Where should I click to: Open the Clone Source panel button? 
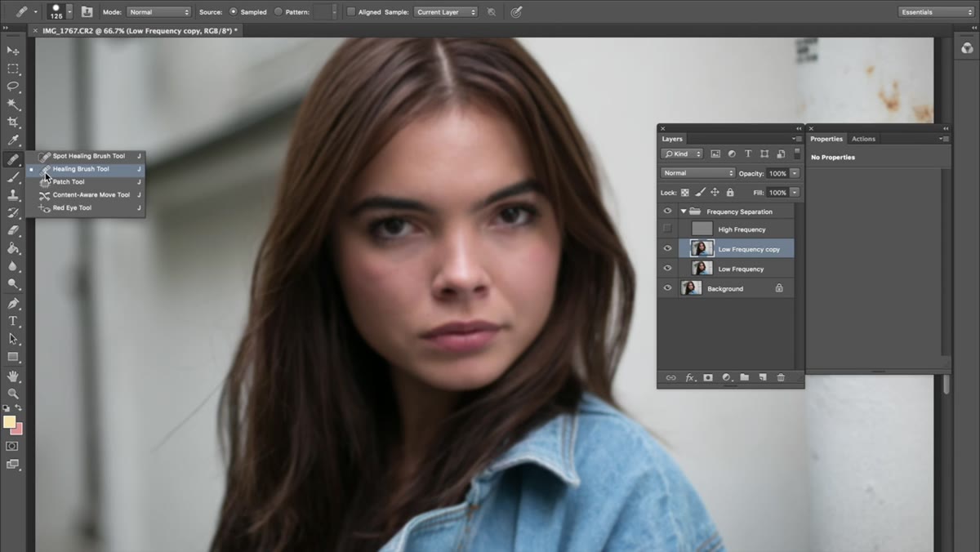click(87, 12)
